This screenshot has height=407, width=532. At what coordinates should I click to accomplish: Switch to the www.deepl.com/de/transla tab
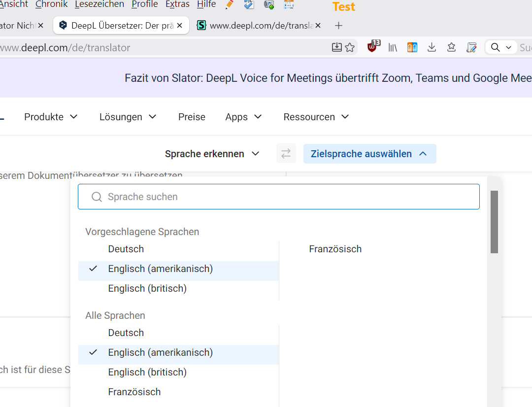click(x=259, y=26)
